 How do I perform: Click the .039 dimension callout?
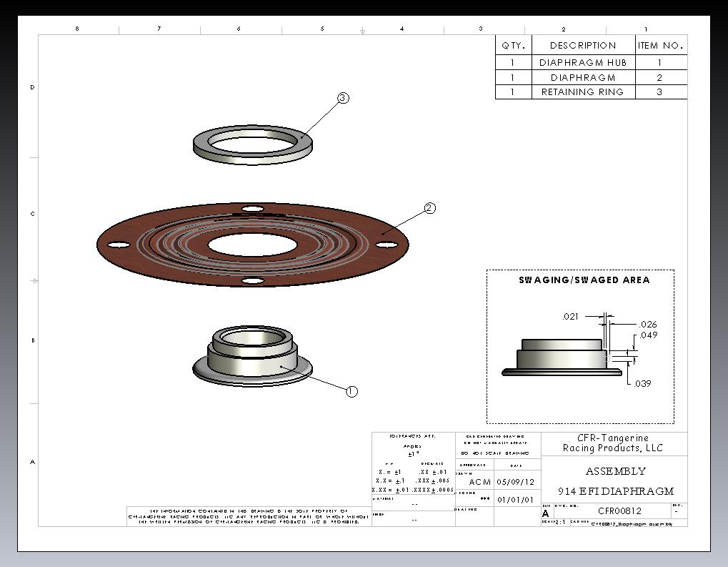[642, 384]
